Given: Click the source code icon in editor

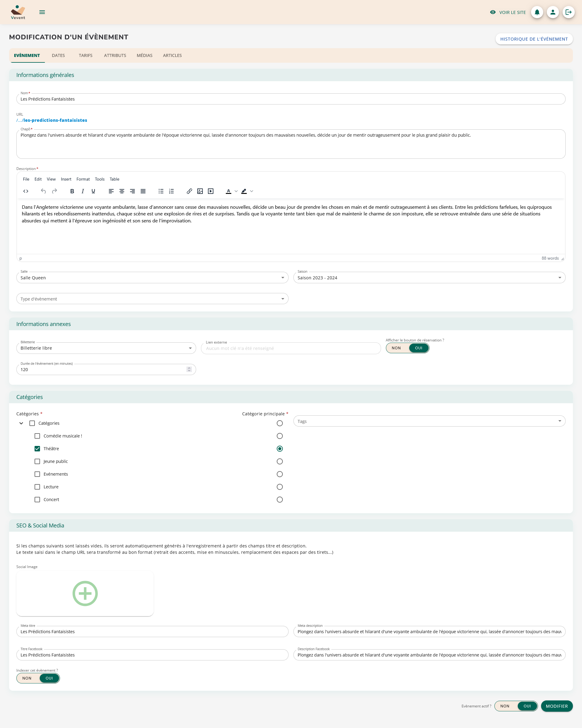Looking at the screenshot, I should [x=26, y=191].
